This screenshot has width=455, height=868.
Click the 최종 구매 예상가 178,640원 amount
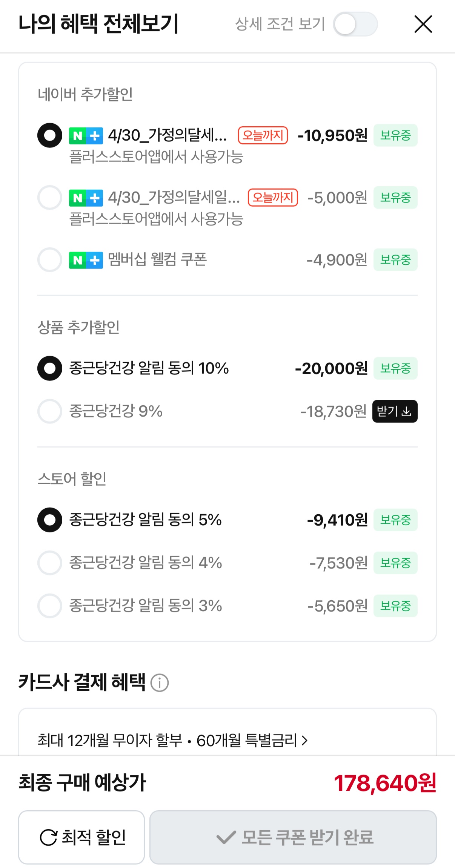385,783
